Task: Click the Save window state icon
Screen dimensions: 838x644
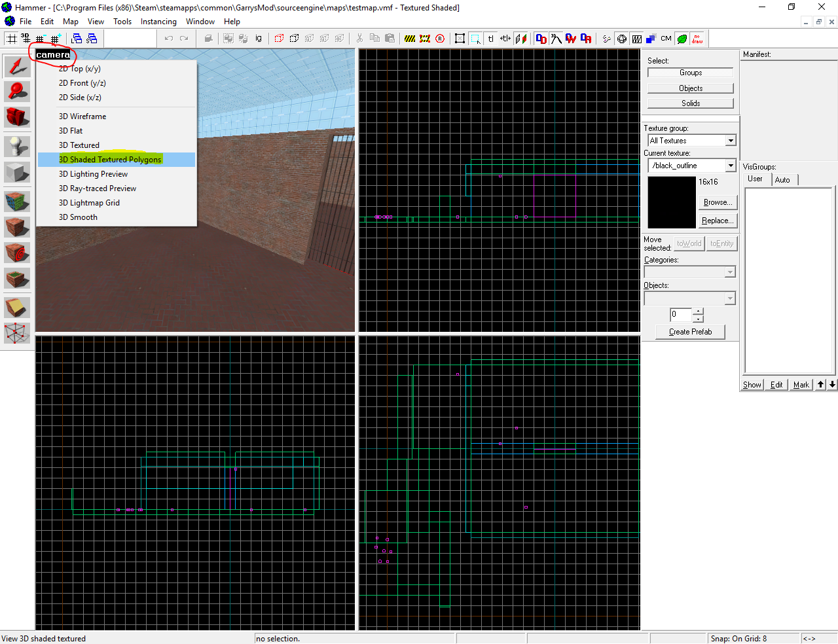Action: click(92, 39)
